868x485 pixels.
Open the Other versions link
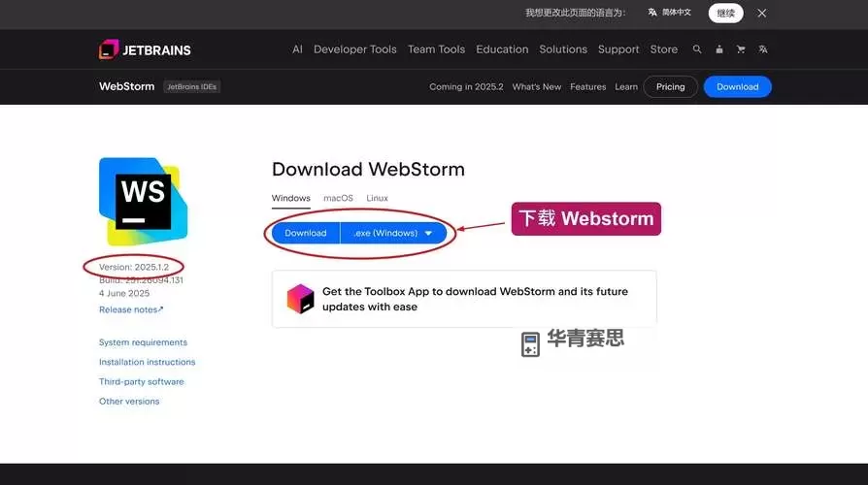pos(129,402)
